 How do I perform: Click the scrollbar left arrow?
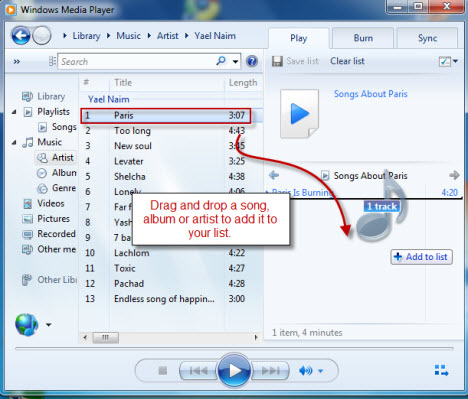pos(85,338)
